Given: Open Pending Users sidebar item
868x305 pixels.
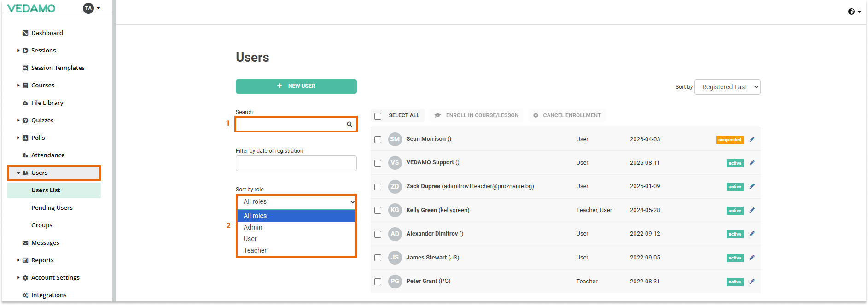Looking at the screenshot, I should pos(52,208).
